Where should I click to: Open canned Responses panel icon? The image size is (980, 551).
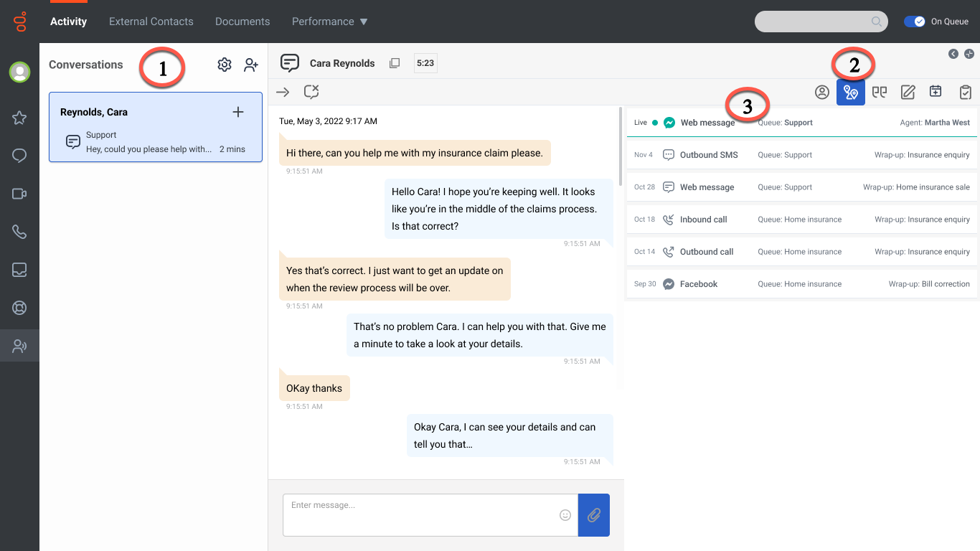click(880, 92)
